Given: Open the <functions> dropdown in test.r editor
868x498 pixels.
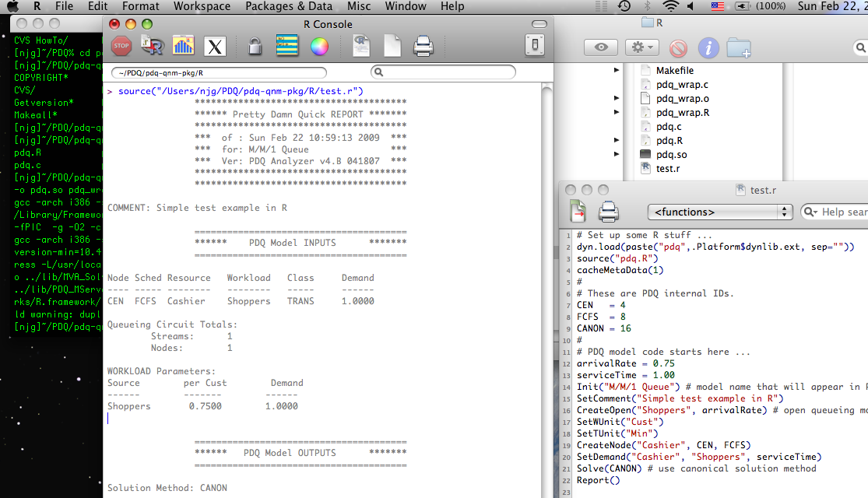Looking at the screenshot, I should tap(720, 212).
